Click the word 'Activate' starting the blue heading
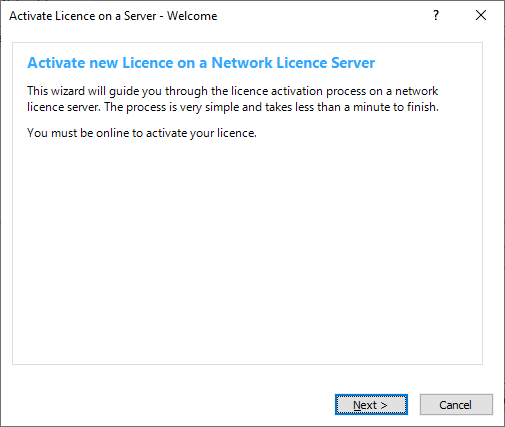This screenshot has height=427, width=505. 56,63
